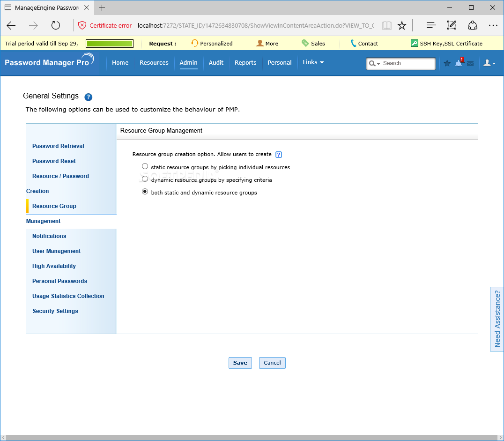Expand the Links dropdown menu

point(313,62)
